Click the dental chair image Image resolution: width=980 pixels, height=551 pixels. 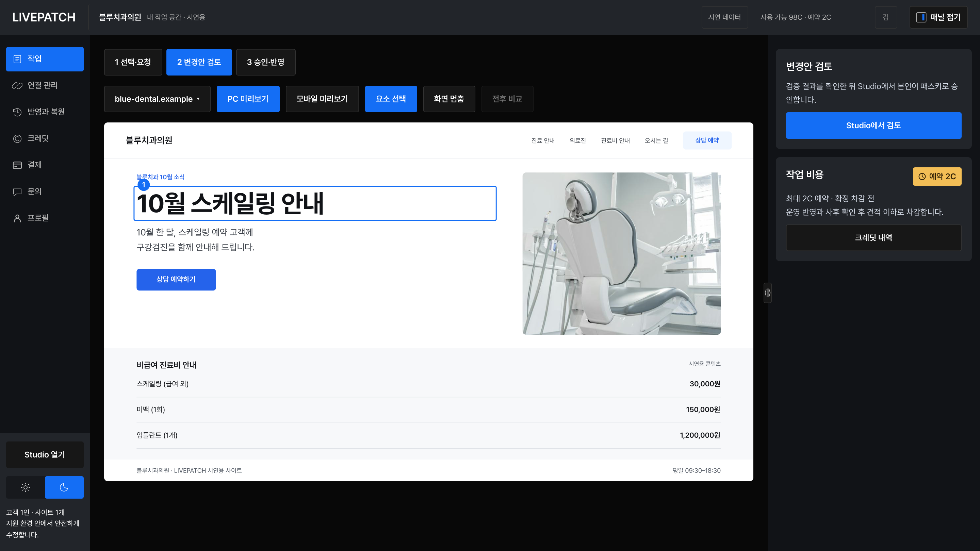[622, 254]
